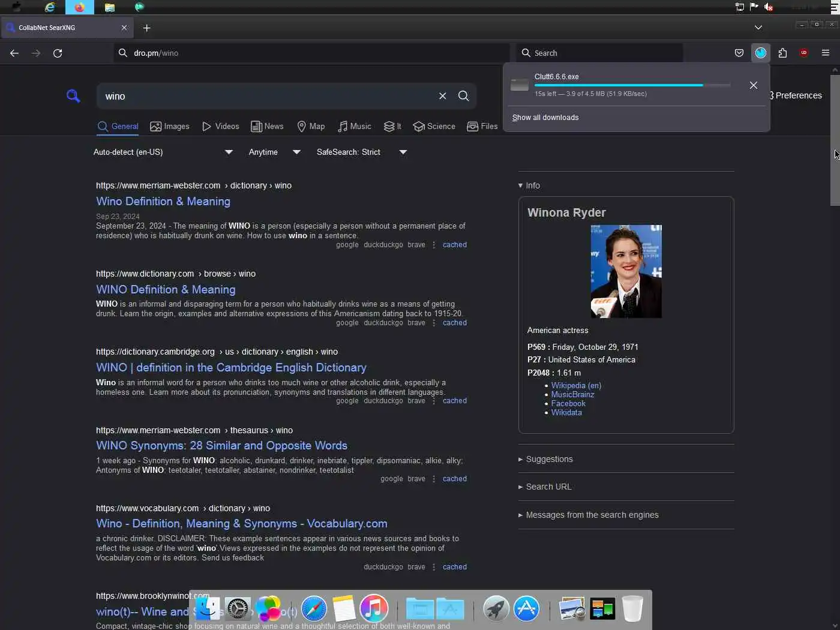Switch to the It tab
The image size is (840, 630).
tap(392, 127)
